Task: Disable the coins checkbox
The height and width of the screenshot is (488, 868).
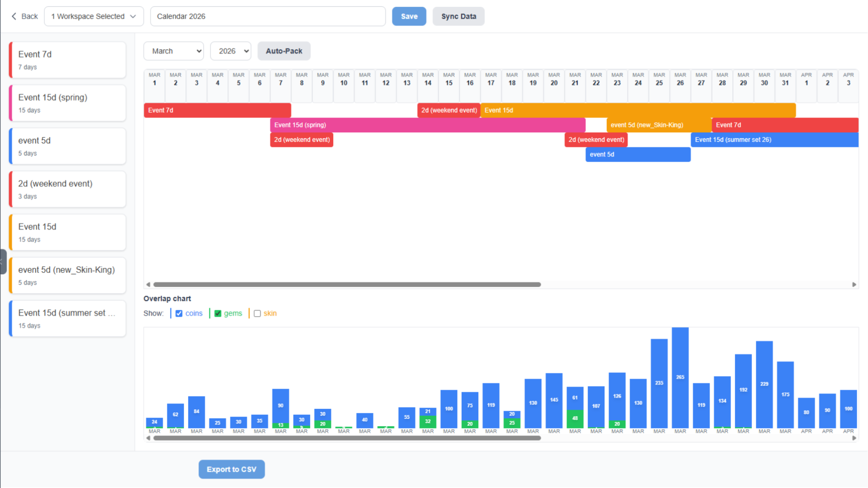Action: (x=179, y=313)
